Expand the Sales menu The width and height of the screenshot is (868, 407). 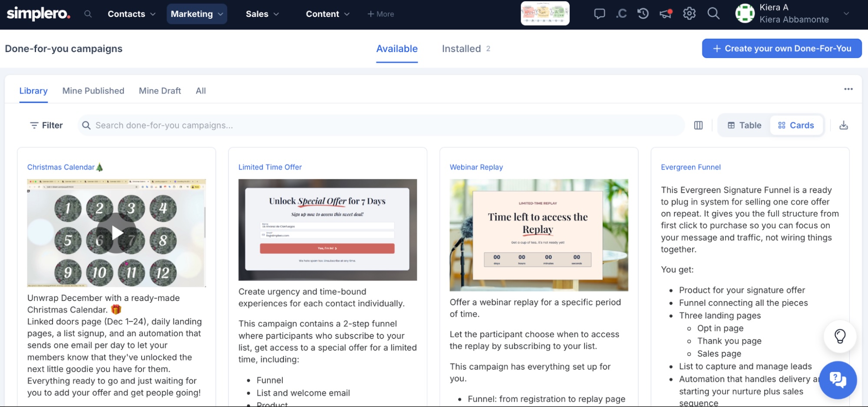(262, 14)
